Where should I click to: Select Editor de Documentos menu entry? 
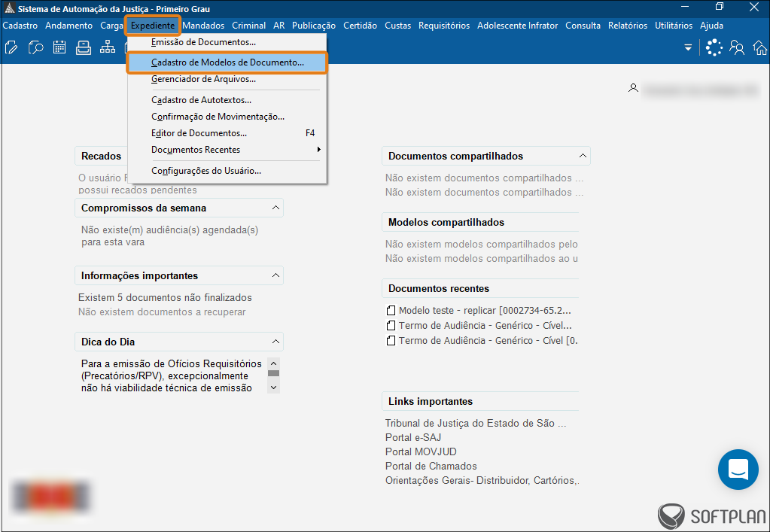point(227,133)
